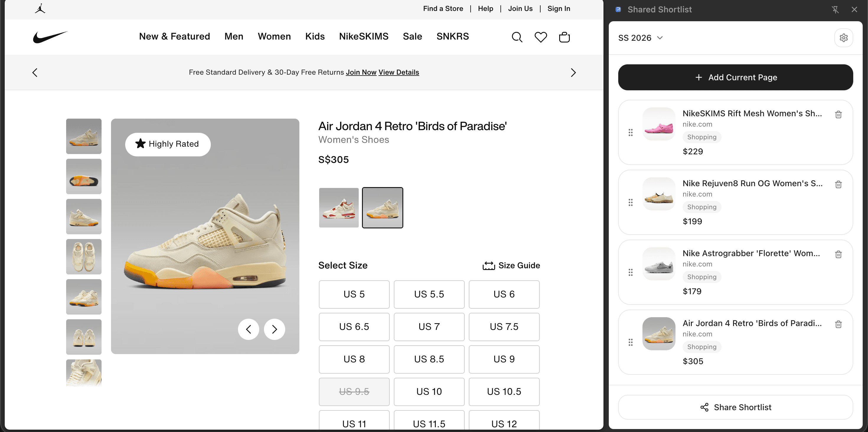View the rear heel pair thumbnail

pyautogui.click(x=84, y=337)
